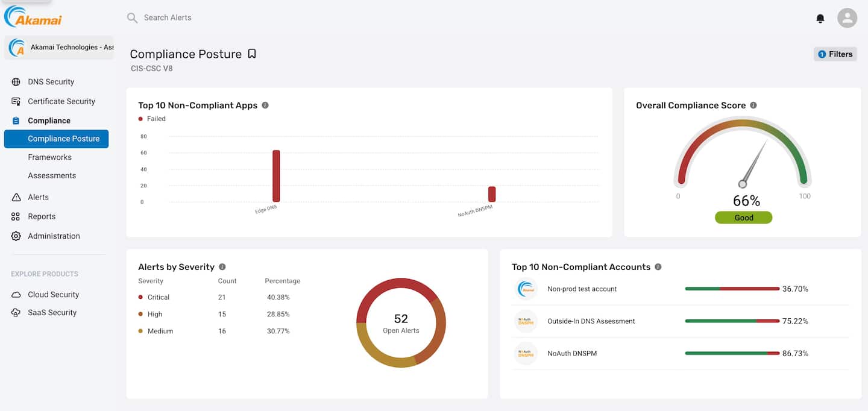Click info icon beside Alerts by Severity
868x411 pixels.
222,267
